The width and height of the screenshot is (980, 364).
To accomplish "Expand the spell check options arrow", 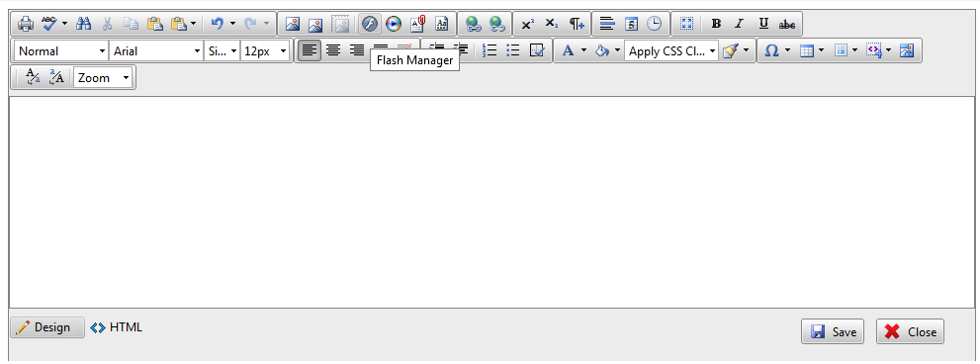I will [x=64, y=24].
